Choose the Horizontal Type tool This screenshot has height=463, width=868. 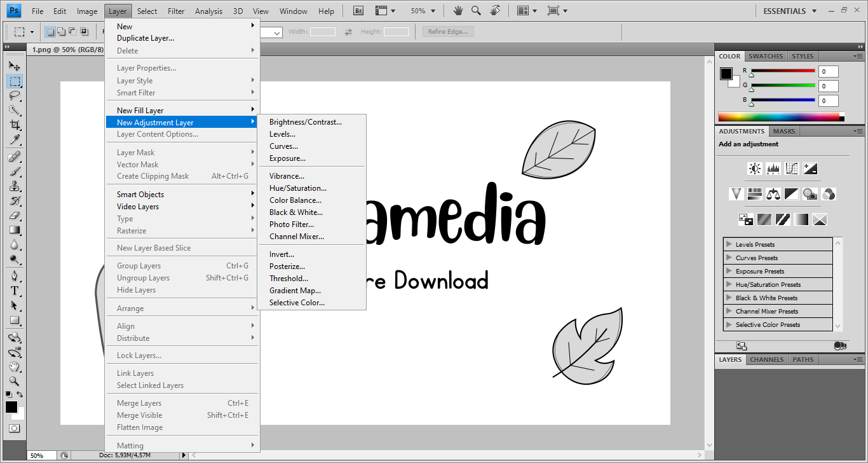[14, 291]
